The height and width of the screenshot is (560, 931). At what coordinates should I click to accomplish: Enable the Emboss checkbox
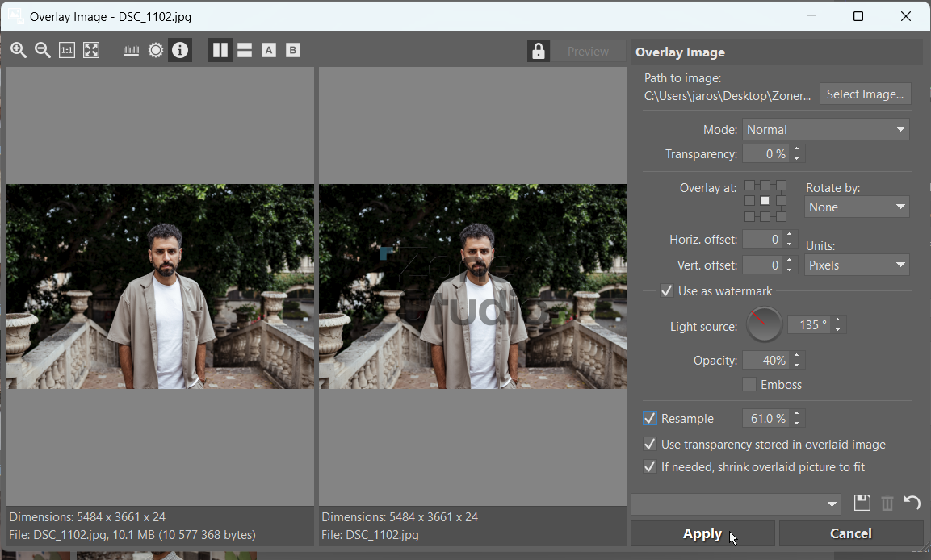pyautogui.click(x=749, y=385)
